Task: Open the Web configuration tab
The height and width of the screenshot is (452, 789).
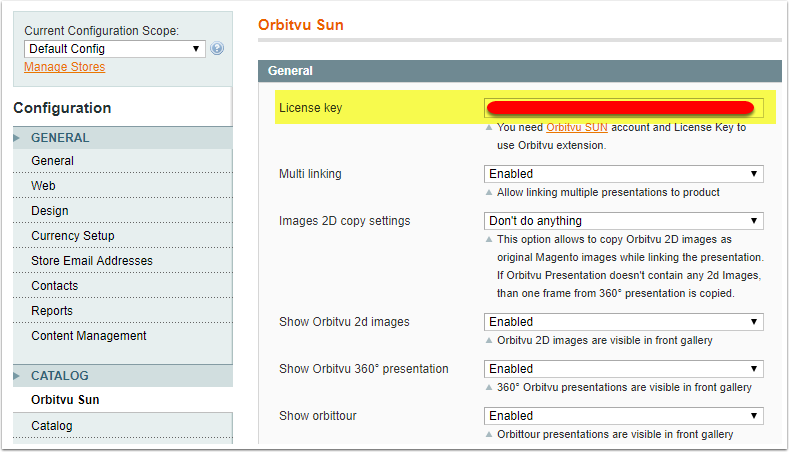Action: (x=123, y=186)
